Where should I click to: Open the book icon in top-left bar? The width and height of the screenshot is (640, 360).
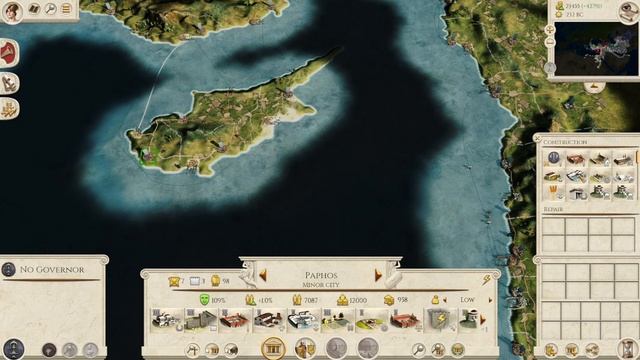pyautogui.click(x=34, y=9)
